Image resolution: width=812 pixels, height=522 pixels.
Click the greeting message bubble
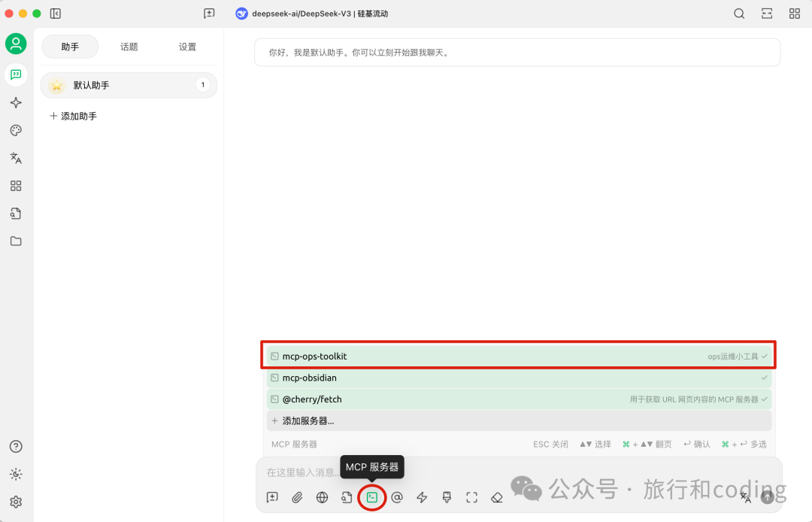(x=517, y=53)
